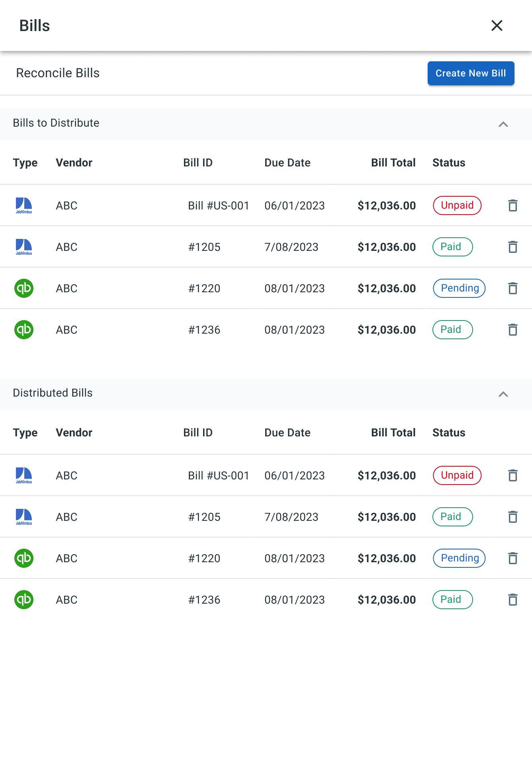
Task: Collapse the Bills to Distribute section
Action: tap(503, 124)
